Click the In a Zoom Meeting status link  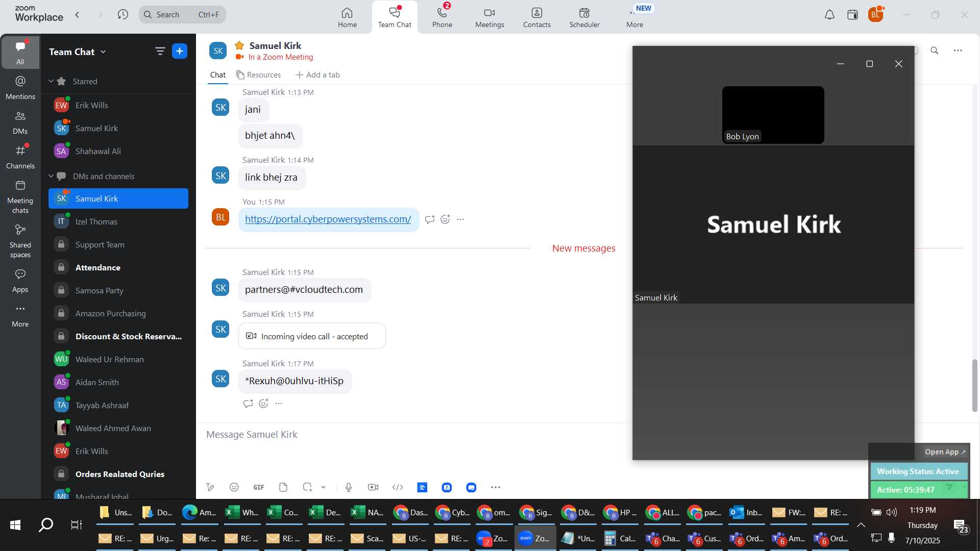(x=281, y=57)
